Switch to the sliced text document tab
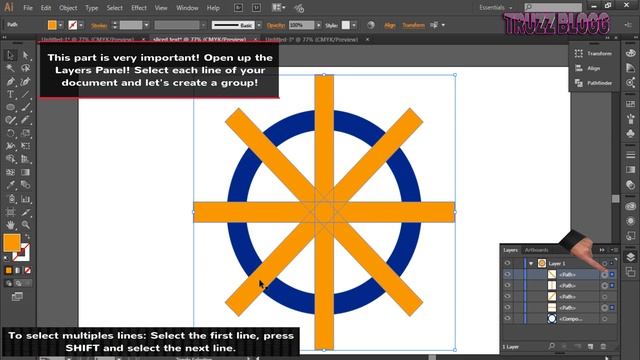 click(199, 40)
